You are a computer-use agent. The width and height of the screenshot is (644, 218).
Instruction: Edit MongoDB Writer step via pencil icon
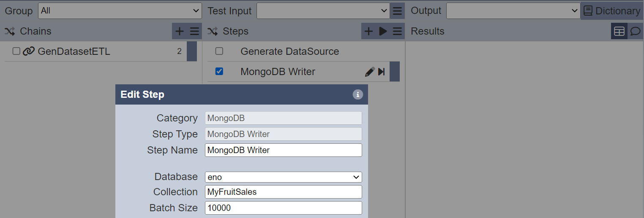[369, 72]
